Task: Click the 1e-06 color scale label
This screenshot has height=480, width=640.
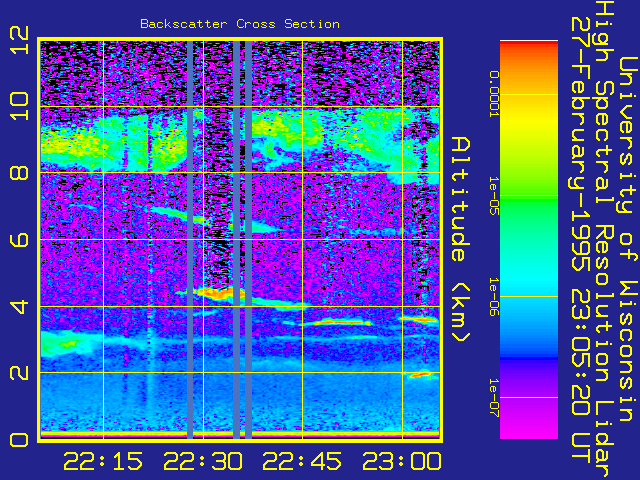Action: tap(494, 297)
